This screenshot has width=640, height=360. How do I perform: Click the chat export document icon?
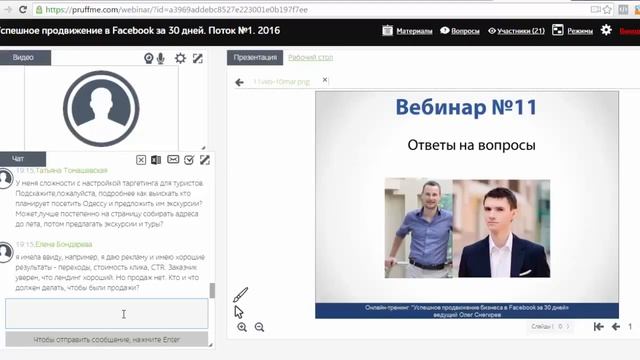pos(156,160)
